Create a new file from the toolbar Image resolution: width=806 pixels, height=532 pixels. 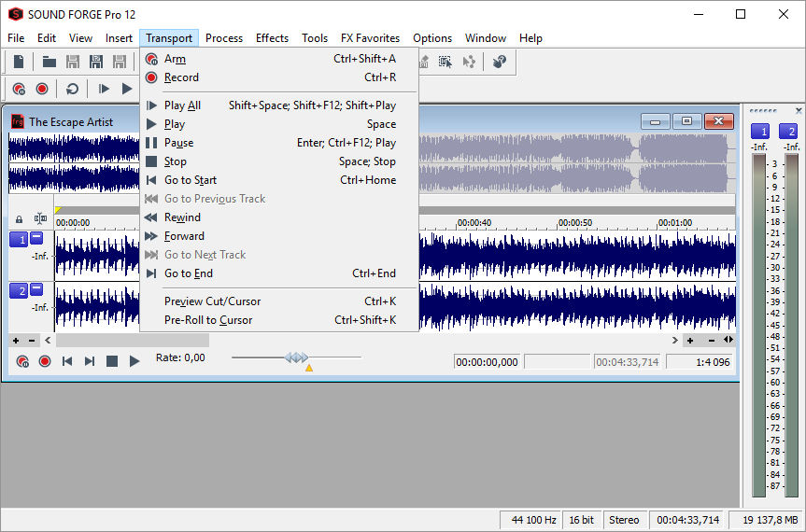(x=19, y=62)
